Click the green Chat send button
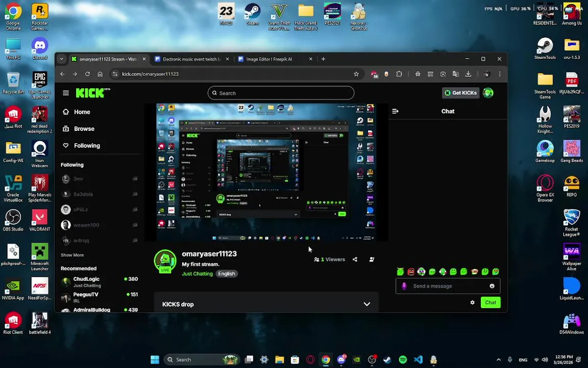The height and width of the screenshot is (368, 588). pos(491,302)
